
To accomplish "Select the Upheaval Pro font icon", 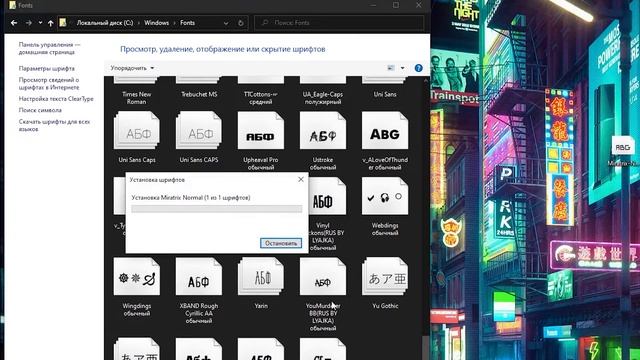I will 261,131.
